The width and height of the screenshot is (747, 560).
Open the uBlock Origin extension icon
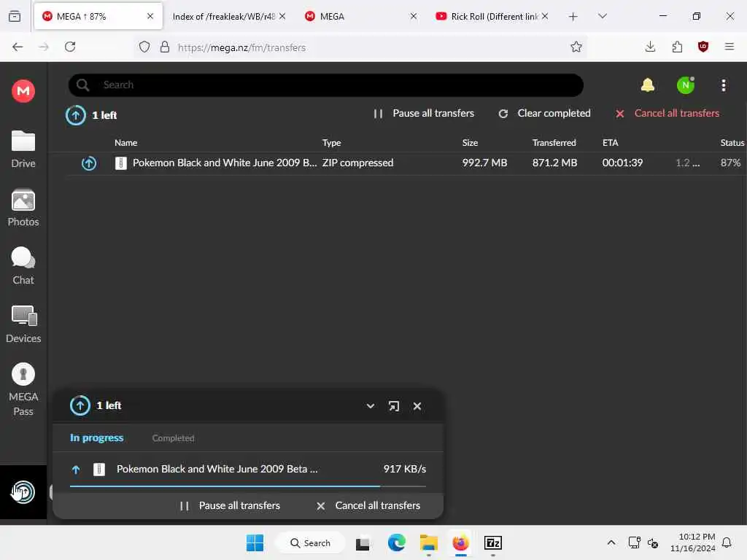[x=703, y=47]
